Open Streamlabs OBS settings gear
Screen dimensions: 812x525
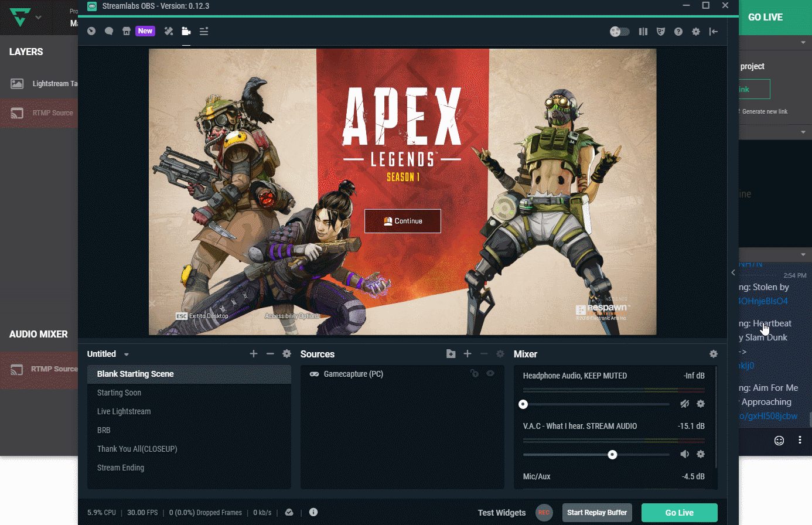click(696, 32)
